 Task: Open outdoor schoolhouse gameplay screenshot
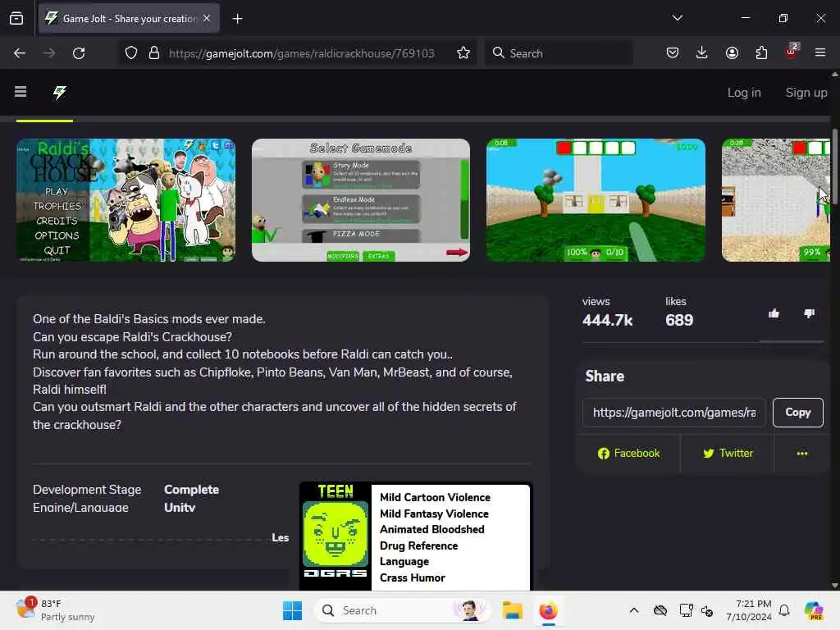coord(596,200)
